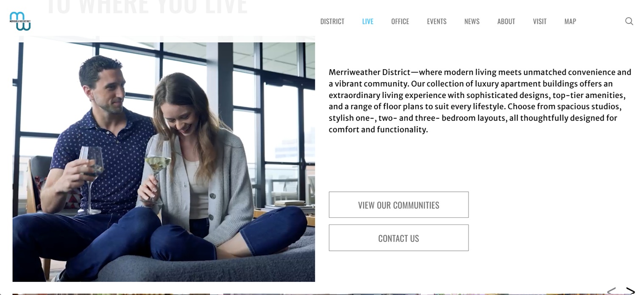Open the DISTRICT menu item
Image resolution: width=644 pixels, height=295 pixels.
tap(332, 21)
